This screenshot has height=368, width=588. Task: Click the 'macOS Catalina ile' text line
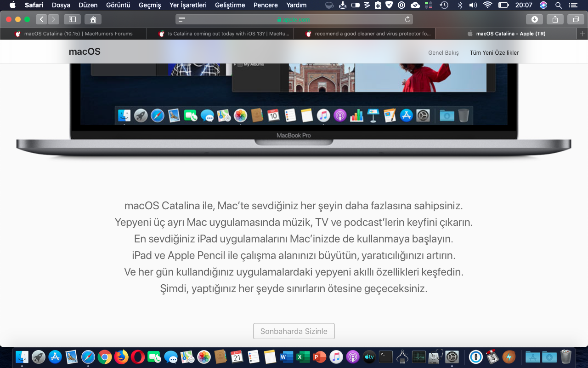(294, 205)
